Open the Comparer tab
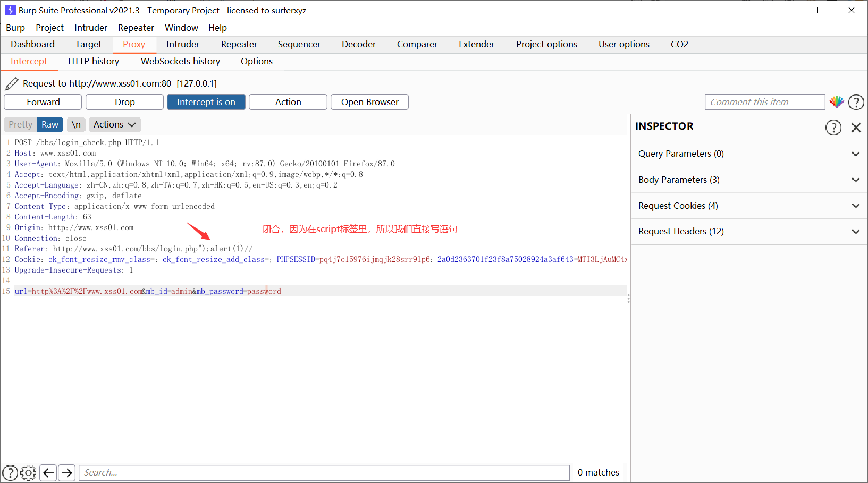 pos(417,44)
